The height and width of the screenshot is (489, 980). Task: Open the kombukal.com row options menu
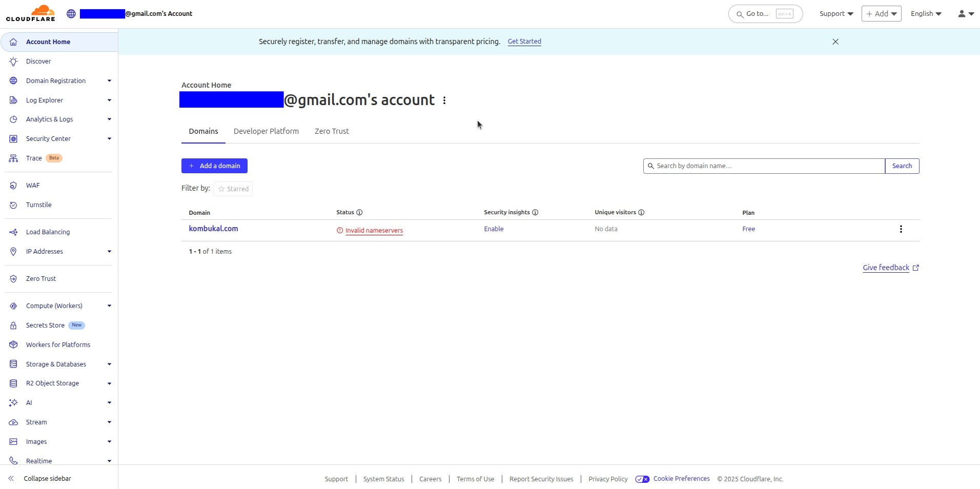pos(901,229)
